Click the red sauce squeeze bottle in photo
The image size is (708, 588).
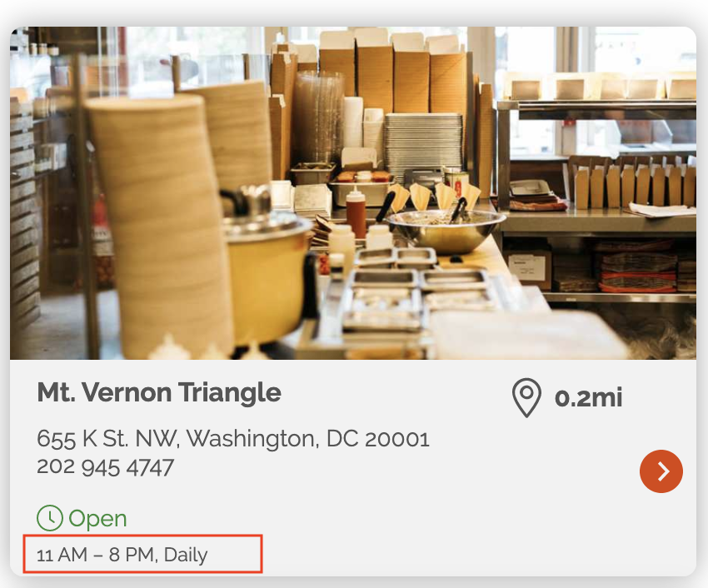[x=356, y=212]
